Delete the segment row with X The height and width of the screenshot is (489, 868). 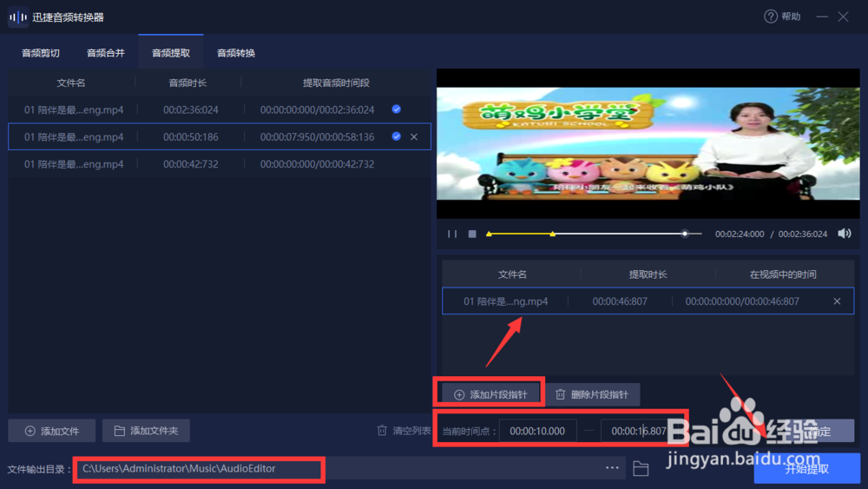click(x=837, y=301)
